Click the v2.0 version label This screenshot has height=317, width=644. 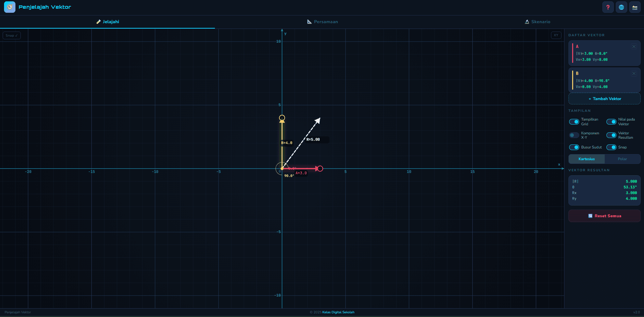click(x=636, y=312)
